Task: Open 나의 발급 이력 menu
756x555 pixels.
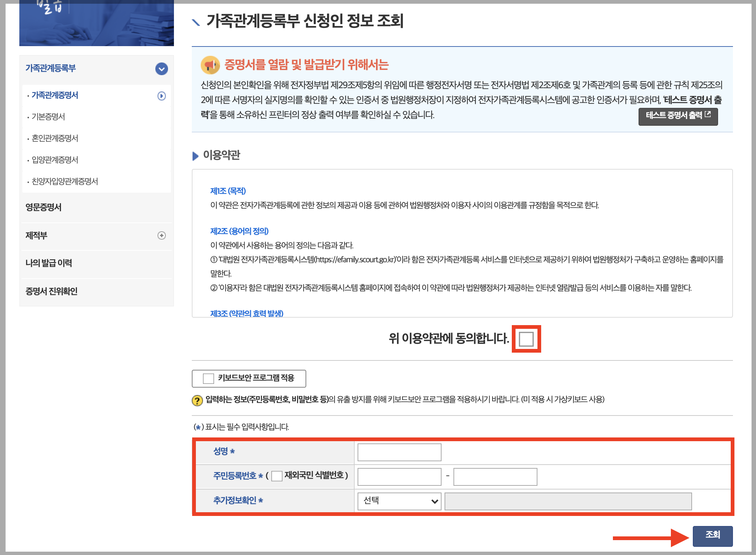Action: tap(49, 263)
